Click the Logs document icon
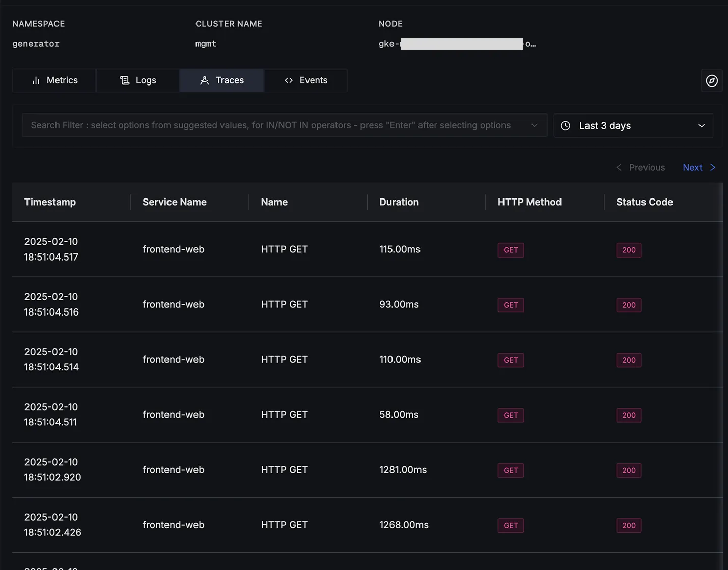Viewport: 728px width, 570px height. (125, 80)
